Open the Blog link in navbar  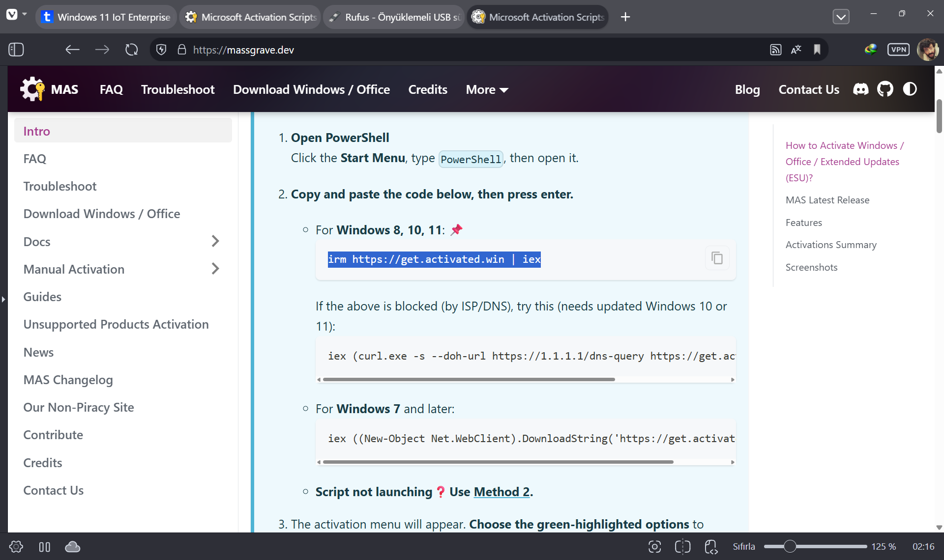[x=747, y=89]
